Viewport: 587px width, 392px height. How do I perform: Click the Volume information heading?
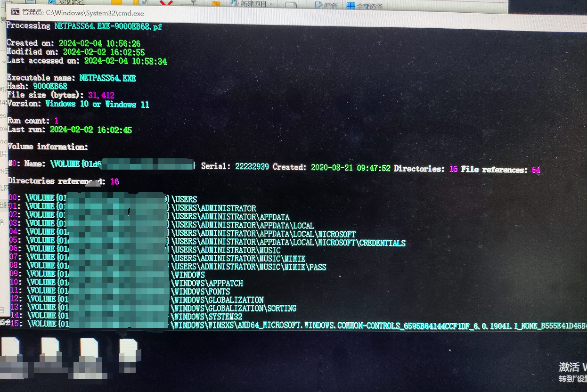pyautogui.click(x=48, y=147)
